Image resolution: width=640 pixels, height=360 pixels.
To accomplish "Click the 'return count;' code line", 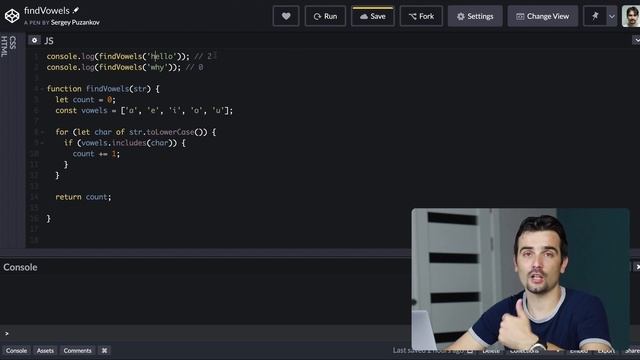I will point(83,197).
